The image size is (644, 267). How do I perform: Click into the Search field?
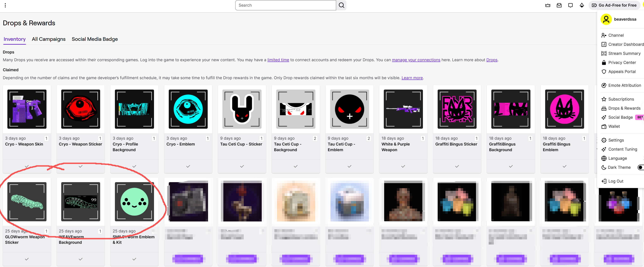click(x=285, y=5)
